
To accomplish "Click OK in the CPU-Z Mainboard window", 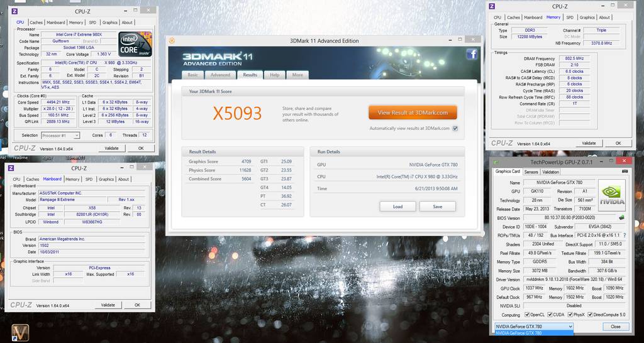I will click(x=137, y=305).
